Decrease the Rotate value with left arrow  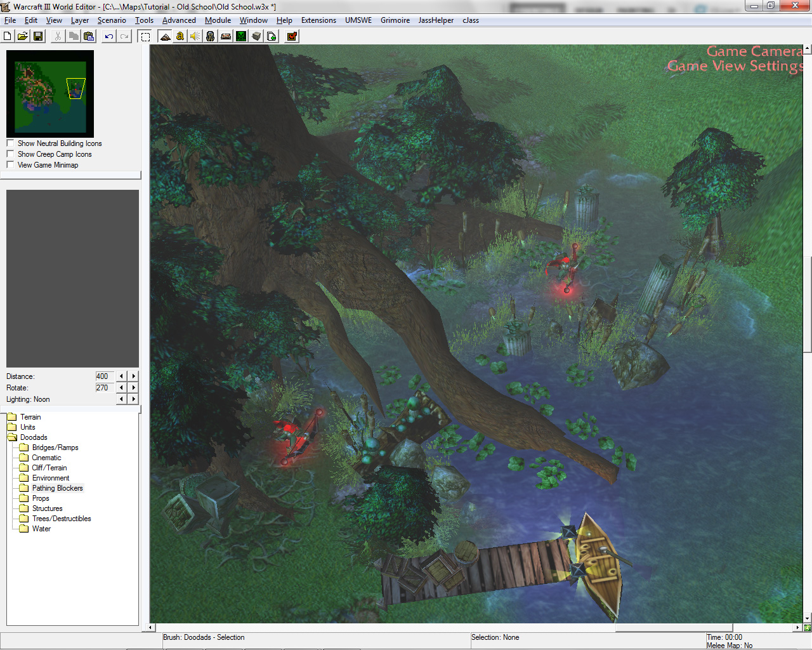[121, 388]
